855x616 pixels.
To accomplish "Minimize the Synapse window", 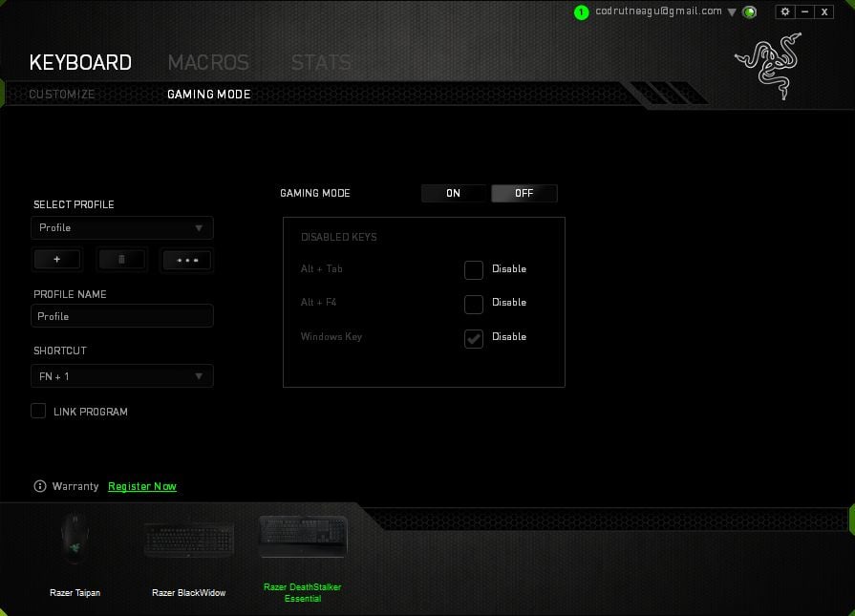I will tap(804, 11).
